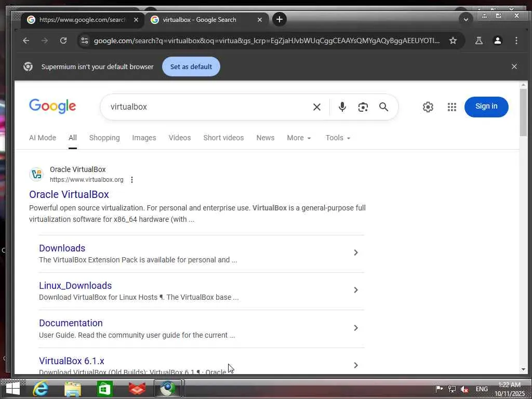This screenshot has height=399, width=532.
Task: Click the scrollbar down arrow
Action: tap(523, 369)
